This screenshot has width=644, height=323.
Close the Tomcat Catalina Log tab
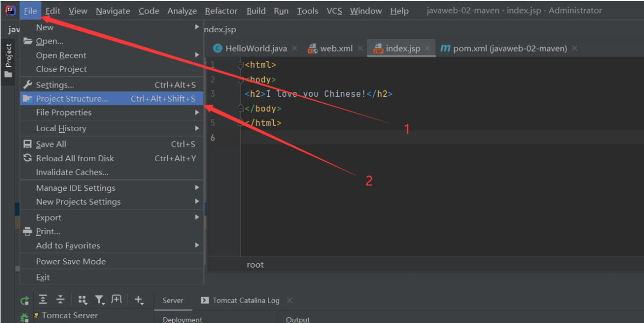289,300
